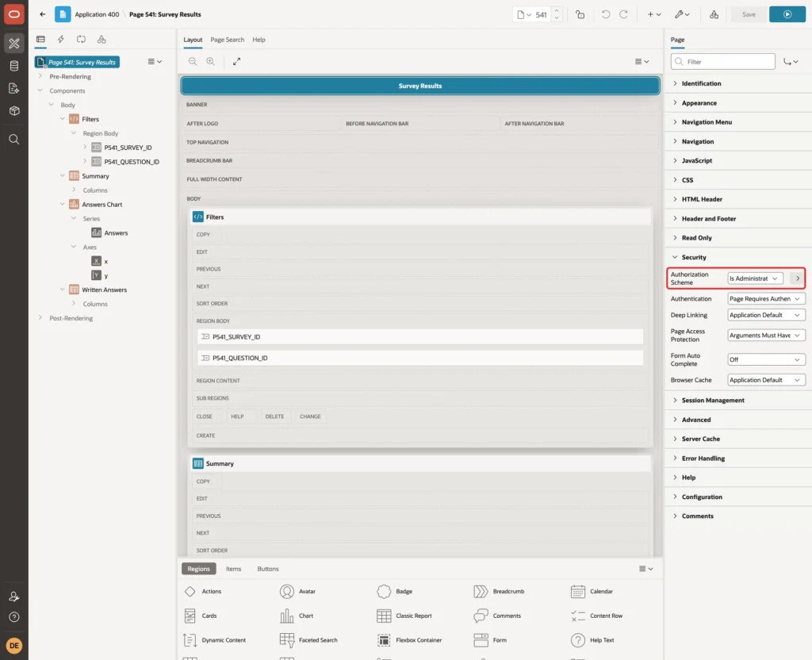The width and height of the screenshot is (812, 660).
Task: Select the Buttons gallery tab
Action: 268,568
